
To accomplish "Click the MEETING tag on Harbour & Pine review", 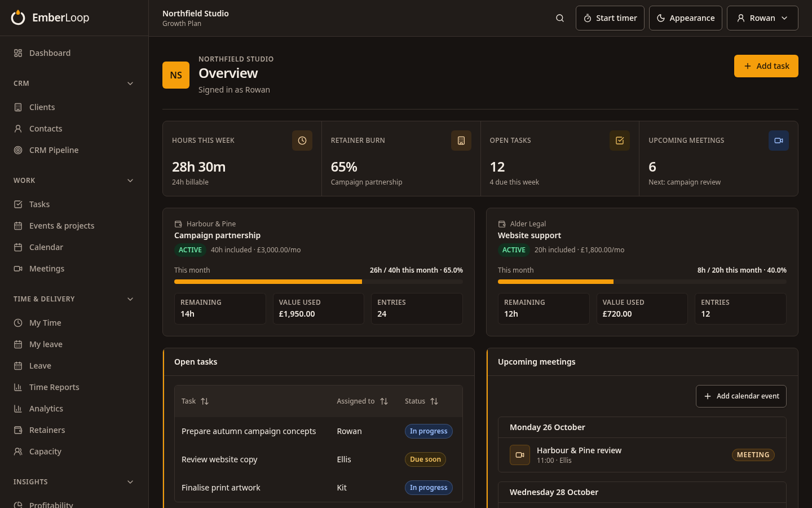I will coord(753,455).
